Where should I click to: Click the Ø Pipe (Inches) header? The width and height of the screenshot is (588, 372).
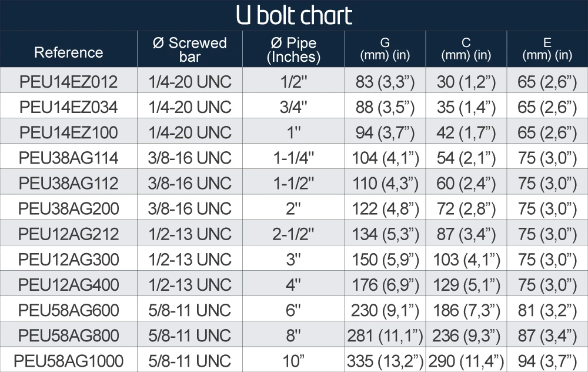pyautogui.click(x=293, y=49)
